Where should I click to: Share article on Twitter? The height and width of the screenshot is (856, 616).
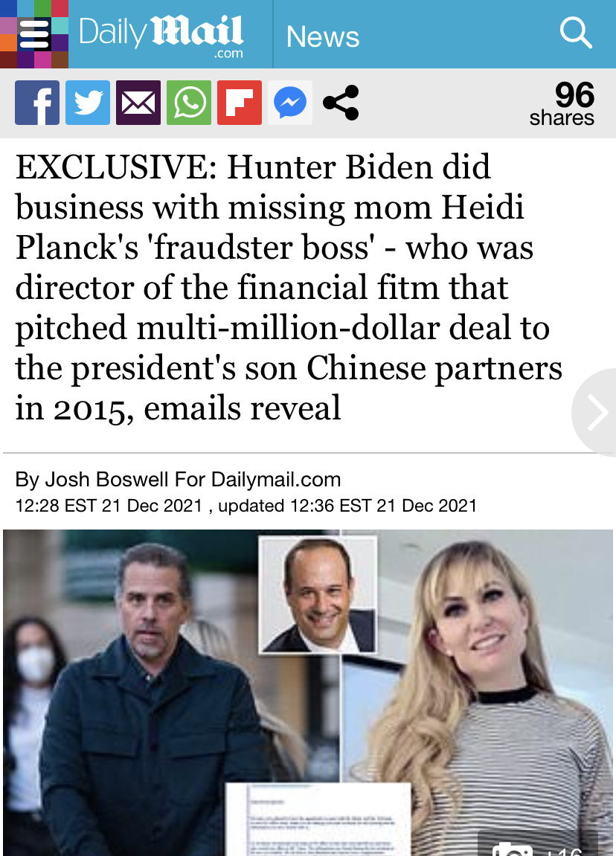pos(88,103)
